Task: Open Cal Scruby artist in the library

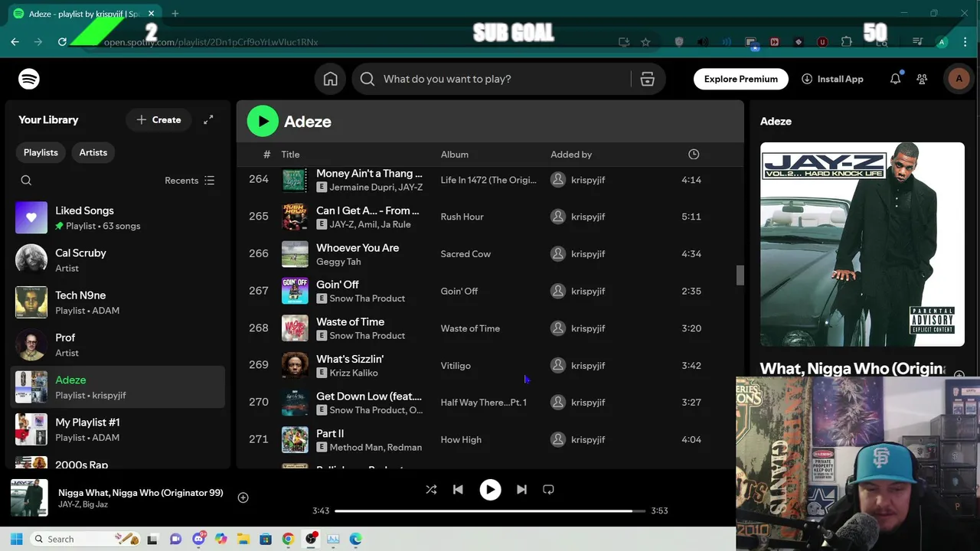Action: pyautogui.click(x=118, y=260)
